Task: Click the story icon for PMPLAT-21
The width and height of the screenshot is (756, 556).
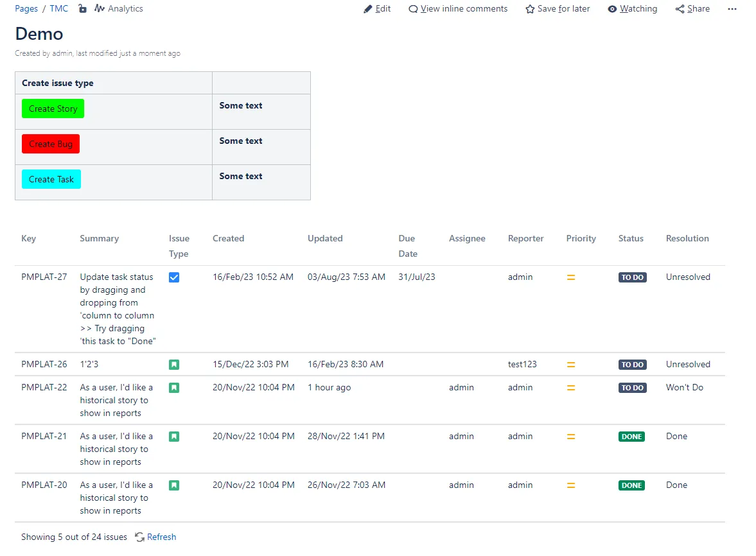Action: point(174,437)
